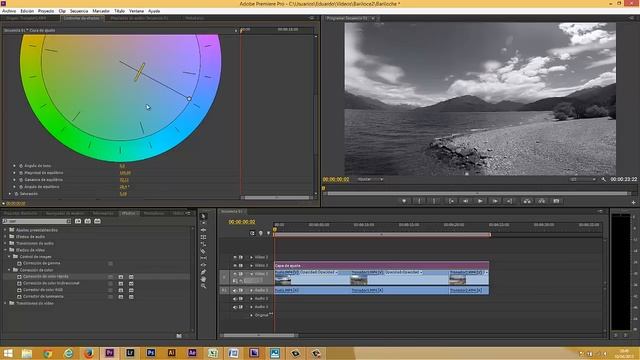
Task: Open Program monitor settings wrench
Action: 604,179
